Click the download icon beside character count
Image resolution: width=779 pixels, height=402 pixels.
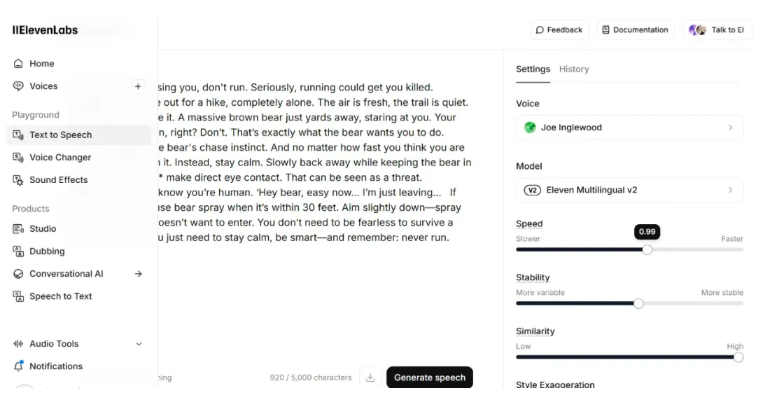point(370,378)
